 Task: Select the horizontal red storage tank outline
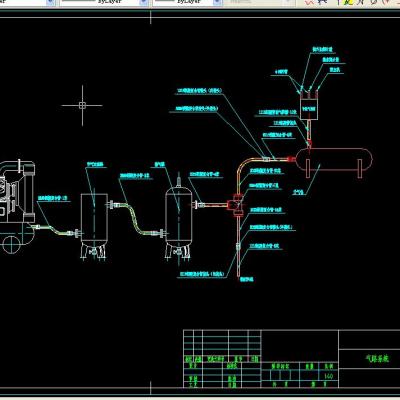pyautogui.click(x=334, y=159)
